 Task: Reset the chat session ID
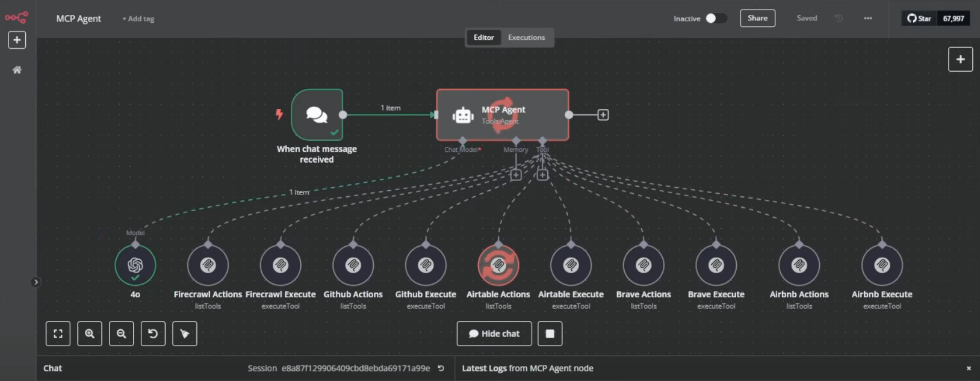pyautogui.click(x=441, y=368)
